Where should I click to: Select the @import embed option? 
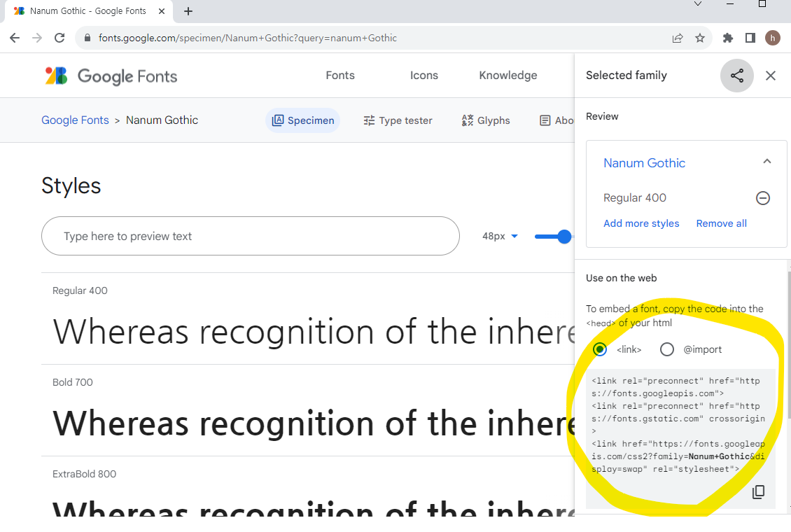[667, 349]
